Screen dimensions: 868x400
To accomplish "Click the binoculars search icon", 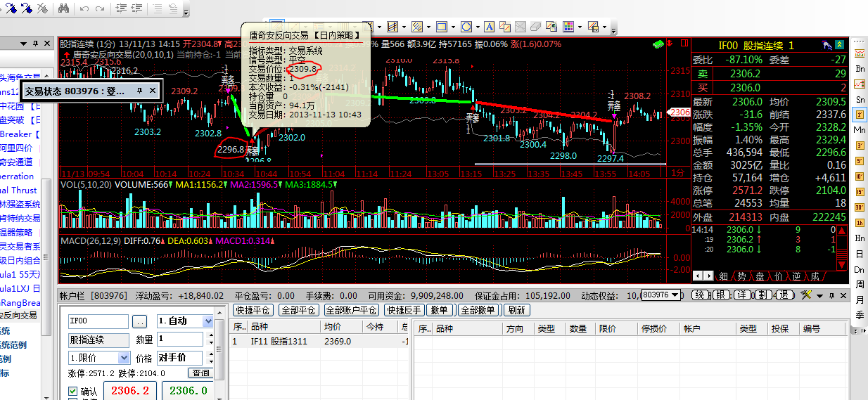I will click(x=63, y=8).
